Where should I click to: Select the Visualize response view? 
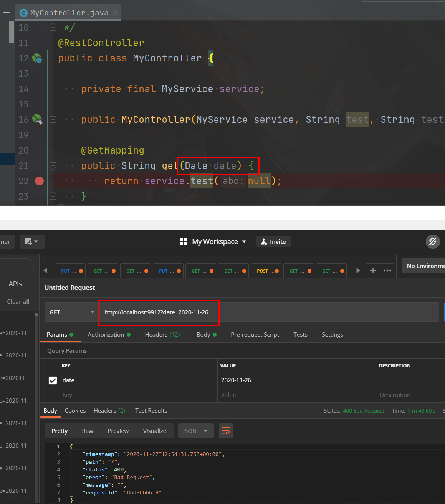[x=155, y=431]
